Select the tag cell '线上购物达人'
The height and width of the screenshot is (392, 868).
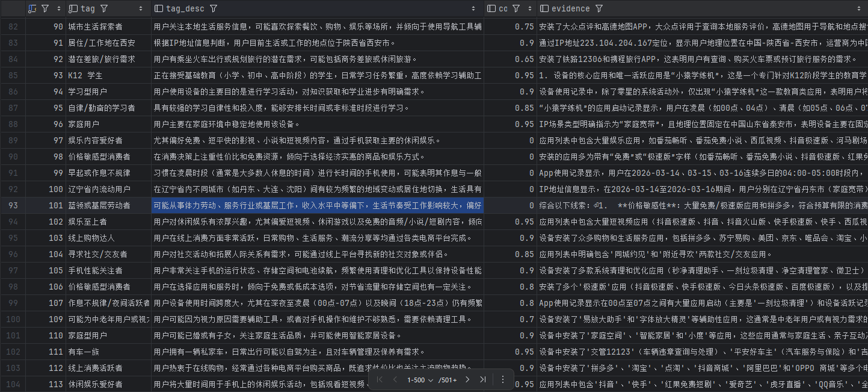pyautogui.click(x=108, y=238)
